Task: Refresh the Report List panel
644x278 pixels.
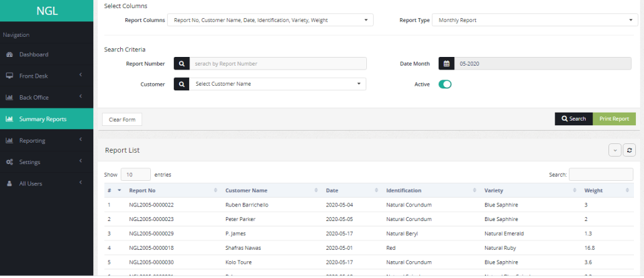Action: [x=629, y=150]
